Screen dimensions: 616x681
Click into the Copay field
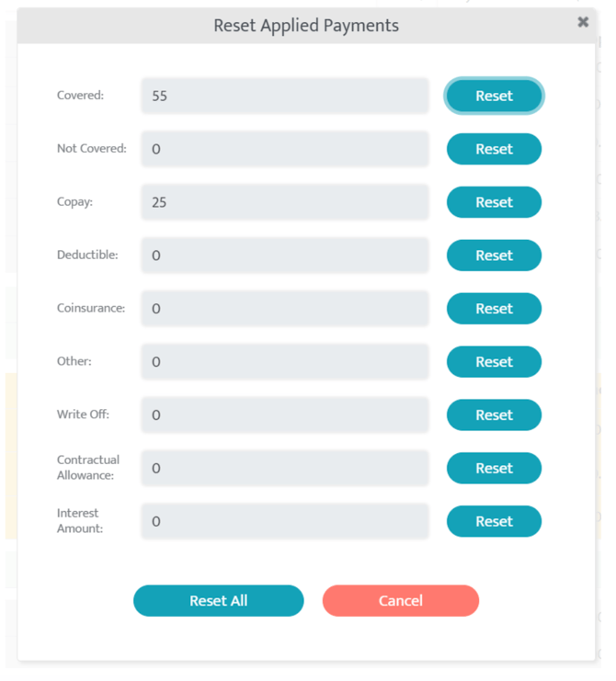pos(285,202)
